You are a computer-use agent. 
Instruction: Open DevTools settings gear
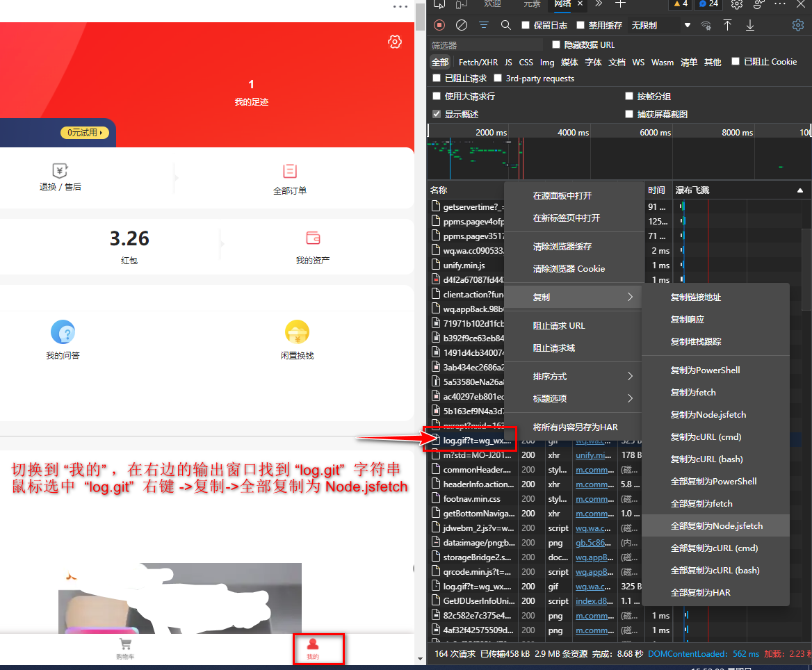[x=797, y=25]
